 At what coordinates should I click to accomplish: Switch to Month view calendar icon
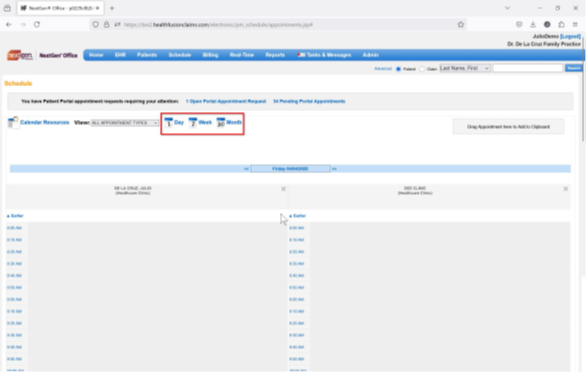pos(221,122)
